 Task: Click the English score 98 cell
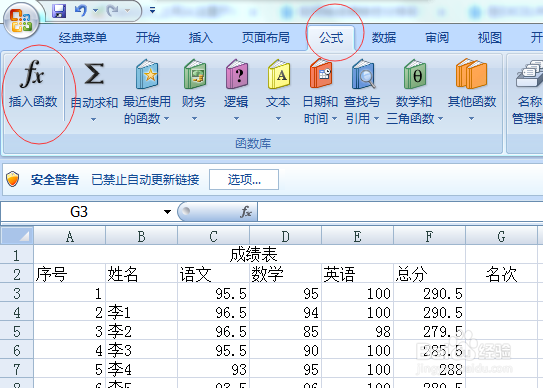click(x=357, y=331)
